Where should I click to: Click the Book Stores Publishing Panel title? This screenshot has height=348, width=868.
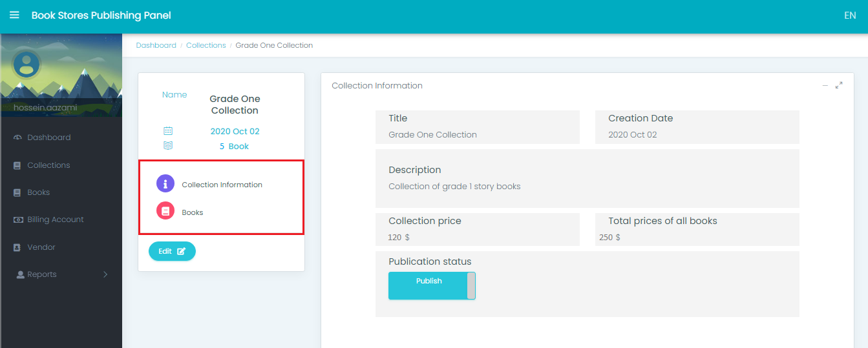pos(101,15)
